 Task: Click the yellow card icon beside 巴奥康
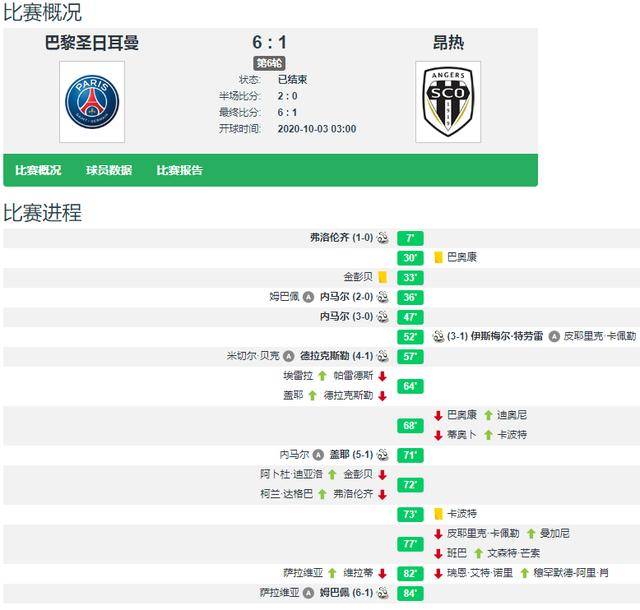tap(438, 257)
